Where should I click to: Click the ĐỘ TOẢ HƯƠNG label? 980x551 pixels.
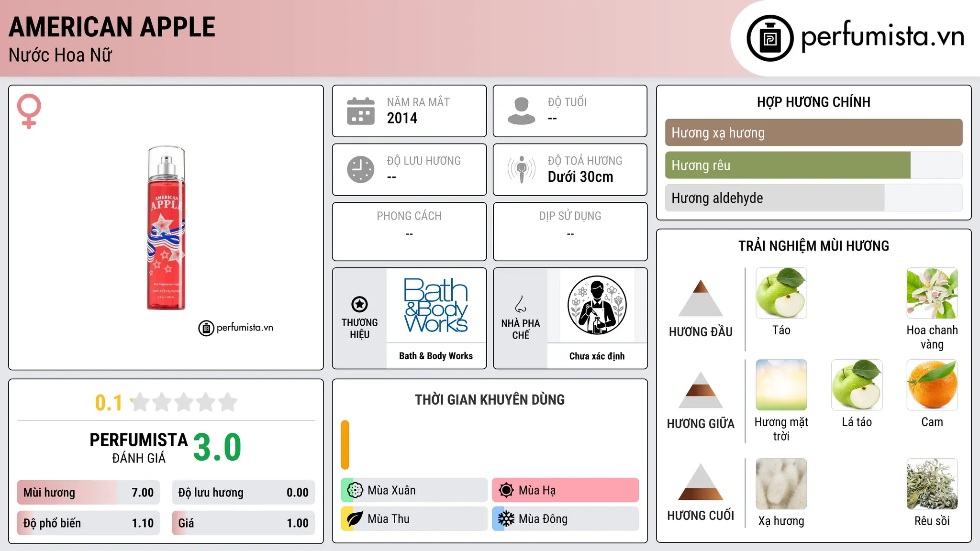(x=585, y=161)
